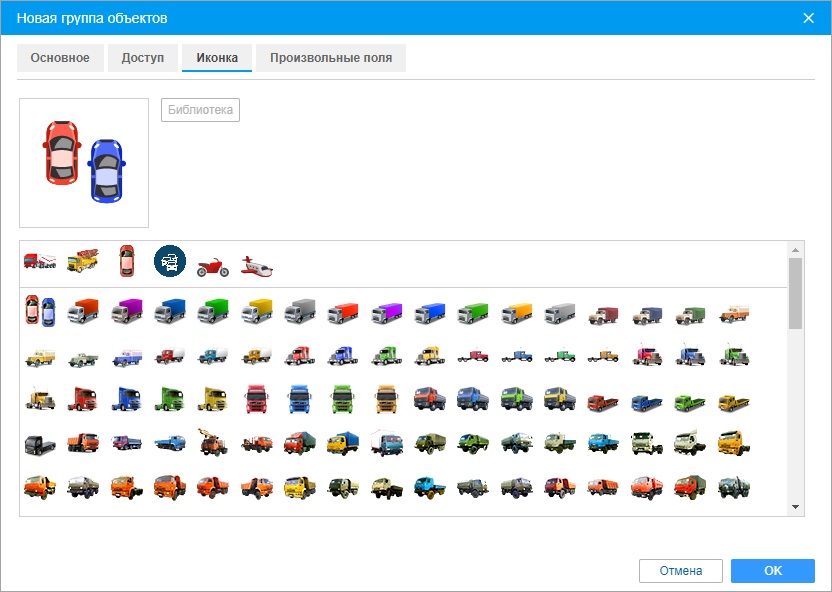Screen dimensions: 832x592
Task: Choose the yellow concrete pump truck icon
Action: tap(83, 261)
